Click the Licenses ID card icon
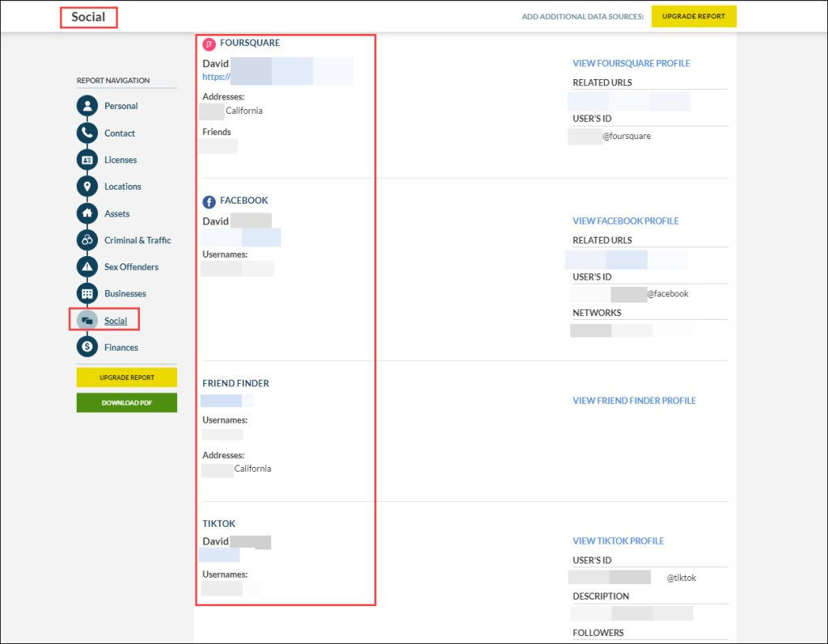Viewport: 828px width, 644px height. [87, 160]
